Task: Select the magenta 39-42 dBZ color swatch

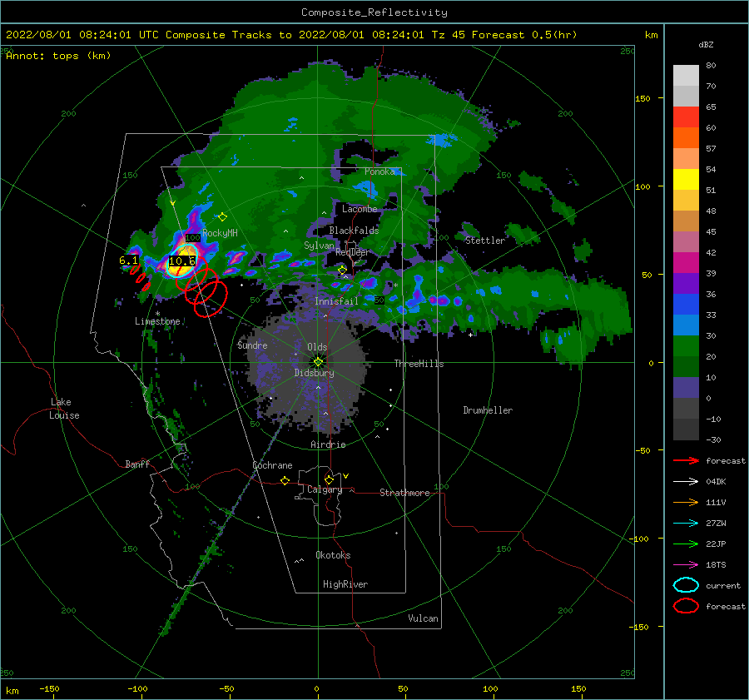Action: (x=686, y=262)
